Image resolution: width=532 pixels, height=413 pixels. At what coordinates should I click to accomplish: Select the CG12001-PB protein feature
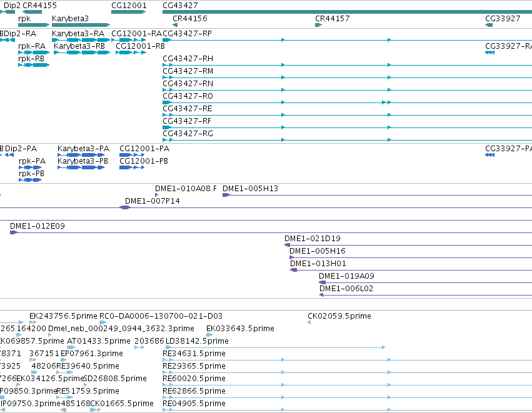point(144,161)
